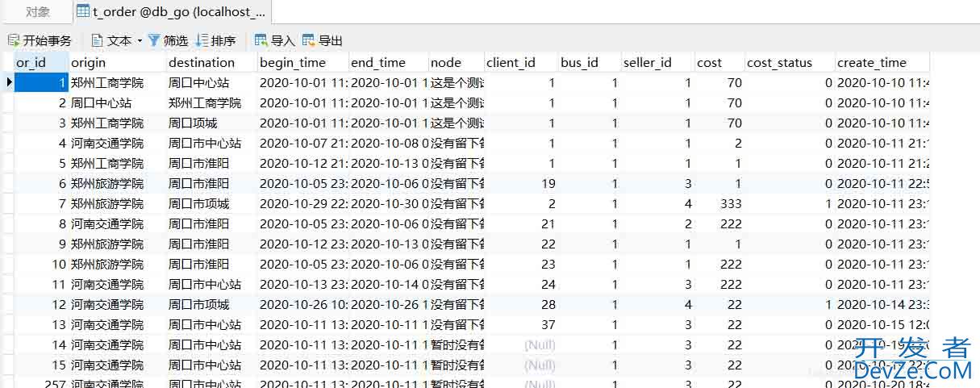Click the 筛选 filter button
Image resolution: width=980 pixels, height=388 pixels.
168,40
